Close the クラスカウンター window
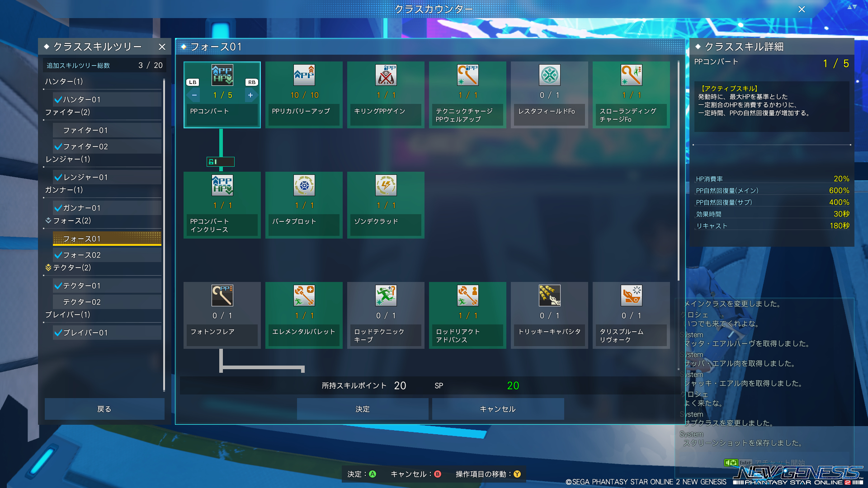This screenshot has width=868, height=488. pos(802,9)
